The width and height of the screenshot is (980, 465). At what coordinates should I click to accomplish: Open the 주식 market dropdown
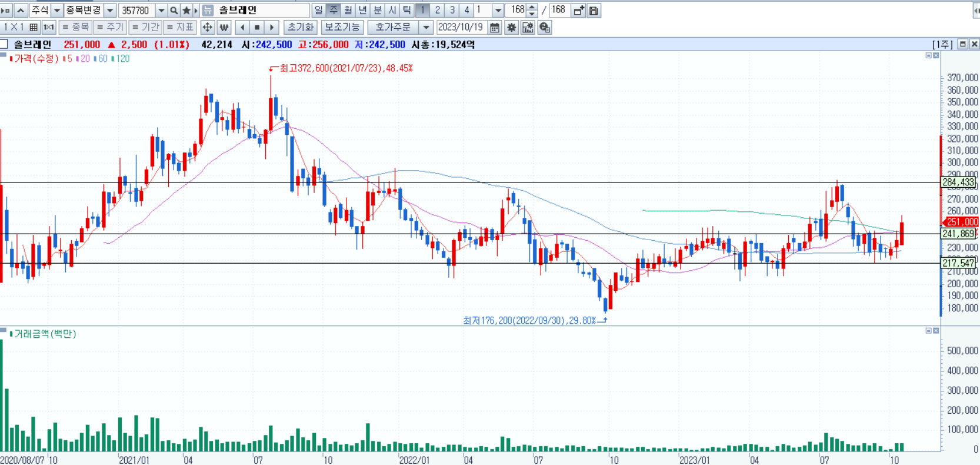[57, 11]
